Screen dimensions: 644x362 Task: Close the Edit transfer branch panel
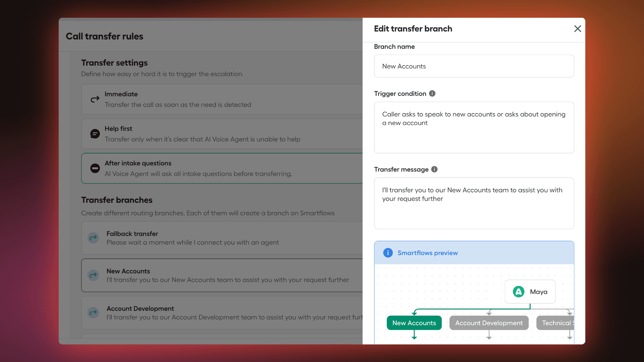577,29
